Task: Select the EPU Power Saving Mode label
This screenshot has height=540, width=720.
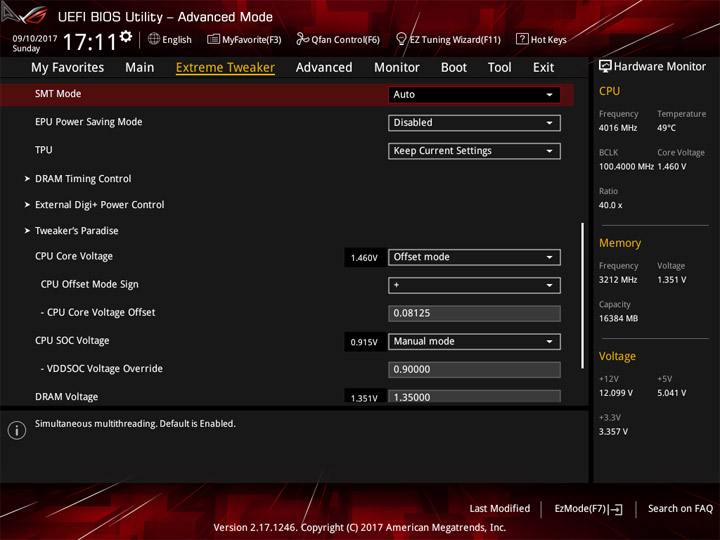Action: [89, 122]
